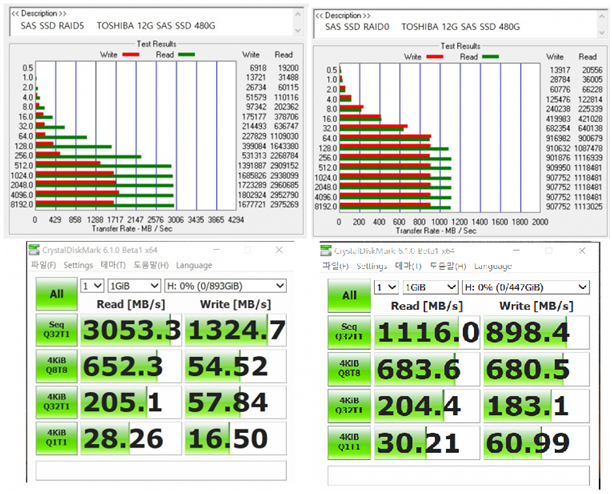Viewport: 612px width, 494px height.
Task: Start 4KiB Q8T8 test in 893GiB window
Action: (57, 366)
